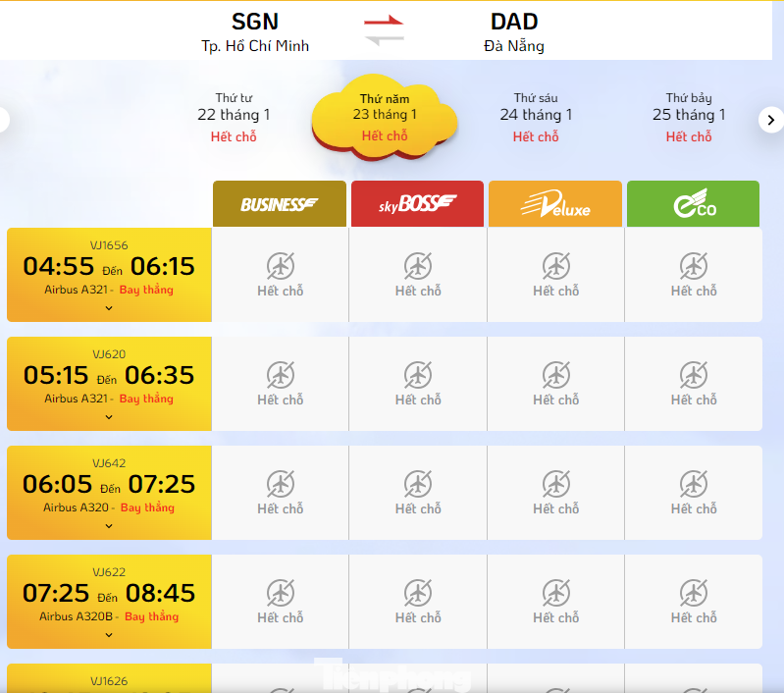Click sold-out plane icon for VJ620 Business

[281, 374]
